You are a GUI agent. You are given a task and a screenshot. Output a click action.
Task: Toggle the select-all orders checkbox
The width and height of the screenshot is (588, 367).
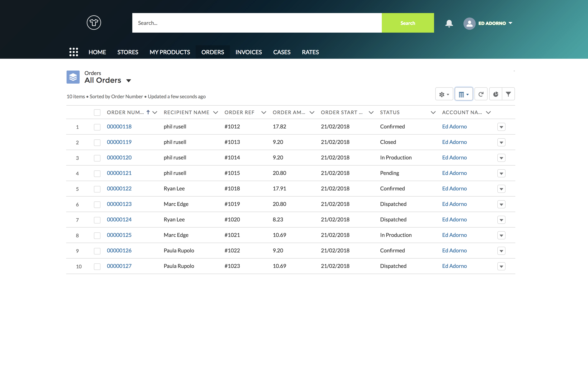pos(97,112)
